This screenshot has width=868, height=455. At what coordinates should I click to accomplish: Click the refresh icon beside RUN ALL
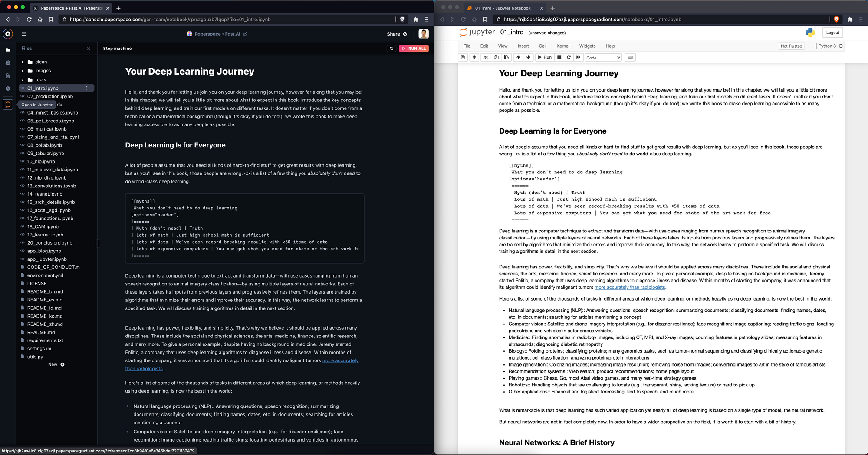[x=391, y=49]
